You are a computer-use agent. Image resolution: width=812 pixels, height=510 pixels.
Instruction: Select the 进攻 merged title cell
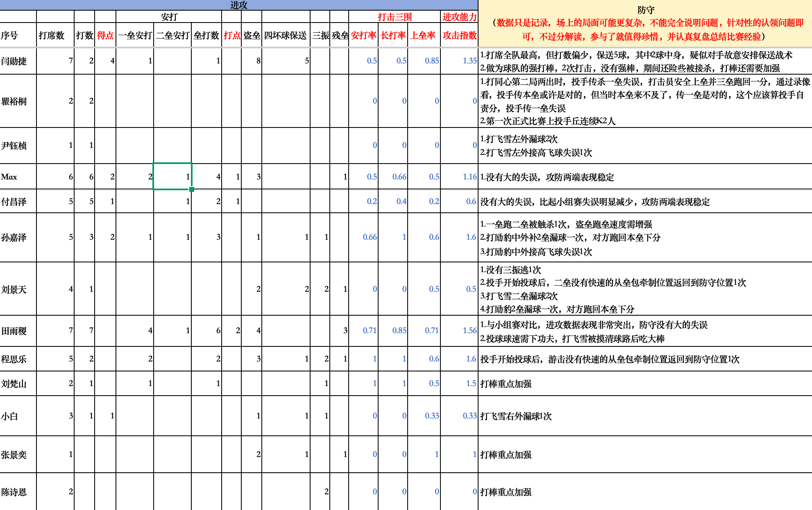point(238,6)
